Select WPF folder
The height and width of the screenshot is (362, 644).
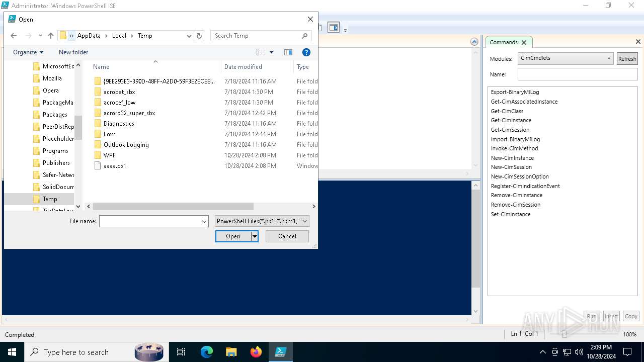(109, 155)
